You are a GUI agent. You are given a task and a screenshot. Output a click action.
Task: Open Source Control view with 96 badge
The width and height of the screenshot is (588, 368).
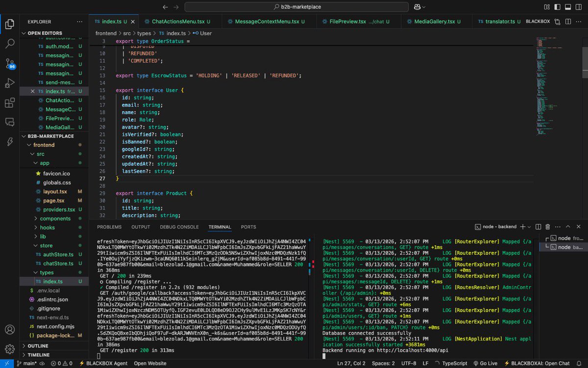click(x=9, y=64)
